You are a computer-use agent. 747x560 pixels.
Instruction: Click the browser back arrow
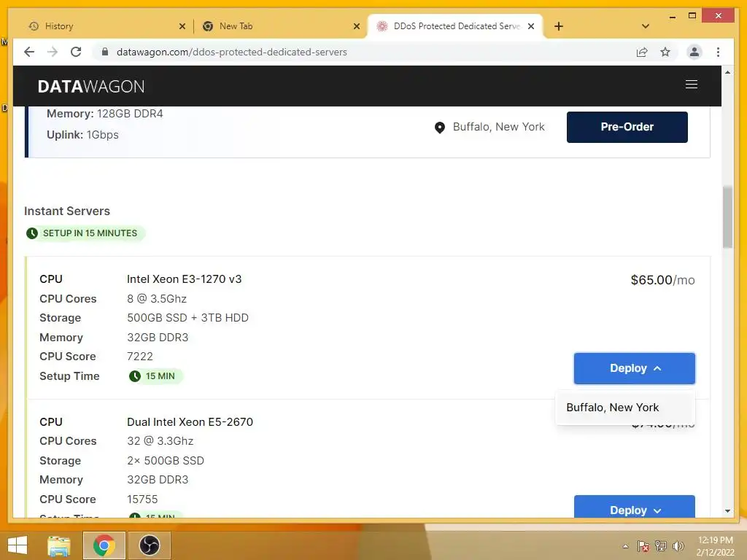click(x=29, y=52)
